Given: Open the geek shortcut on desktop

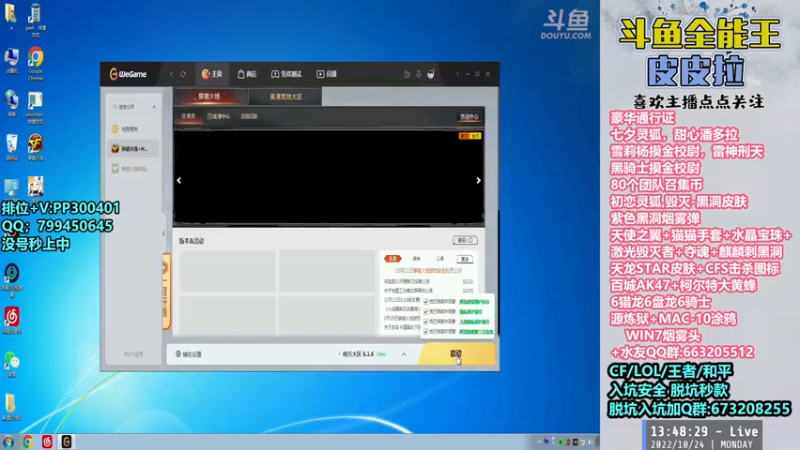Looking at the screenshot, I should pyautogui.click(x=35, y=20).
